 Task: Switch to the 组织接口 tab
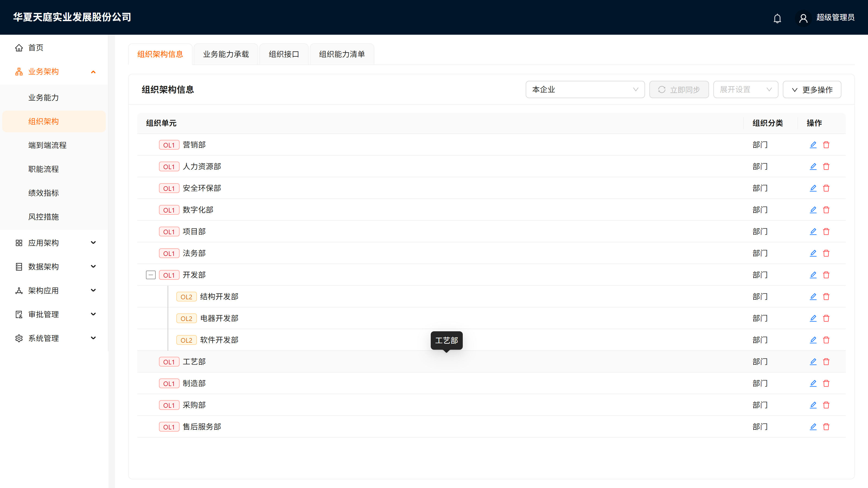[284, 54]
